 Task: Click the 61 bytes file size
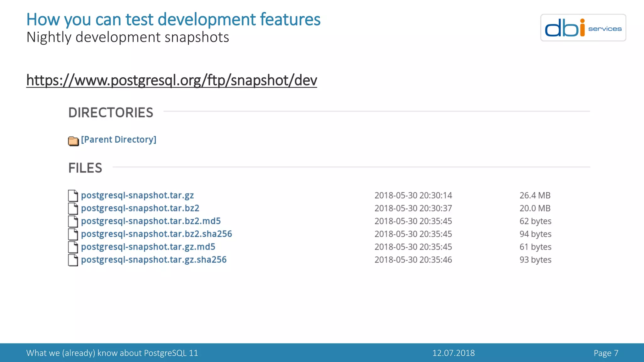(x=536, y=247)
